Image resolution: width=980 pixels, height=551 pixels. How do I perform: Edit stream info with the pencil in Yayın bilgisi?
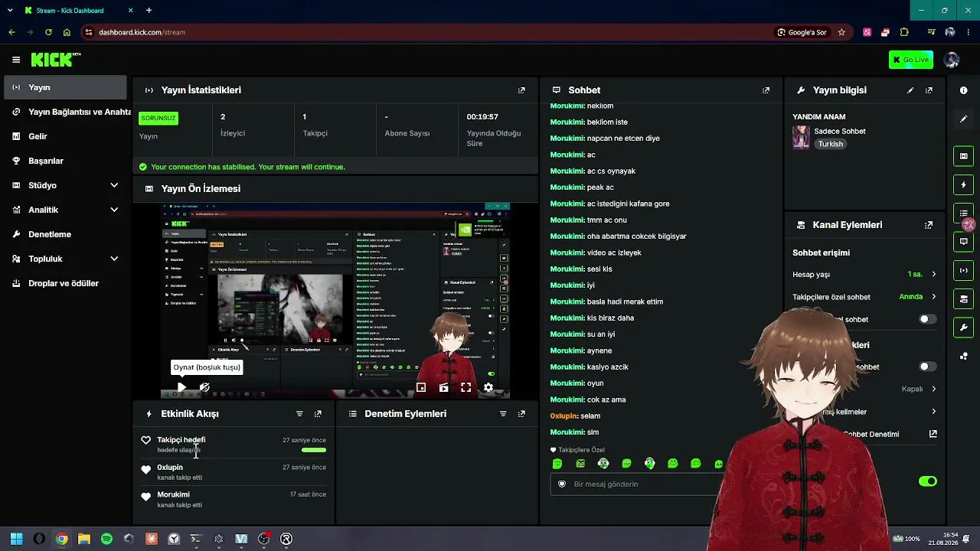click(x=910, y=90)
